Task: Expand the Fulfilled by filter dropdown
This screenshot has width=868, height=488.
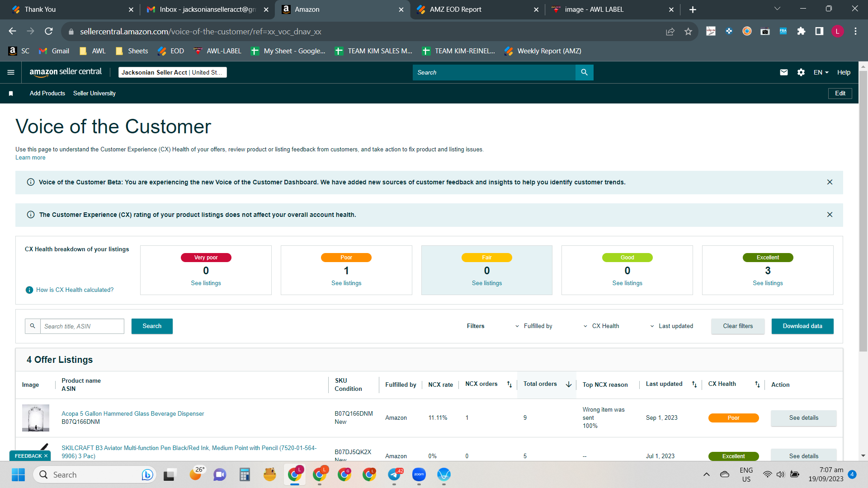Action: pyautogui.click(x=533, y=326)
